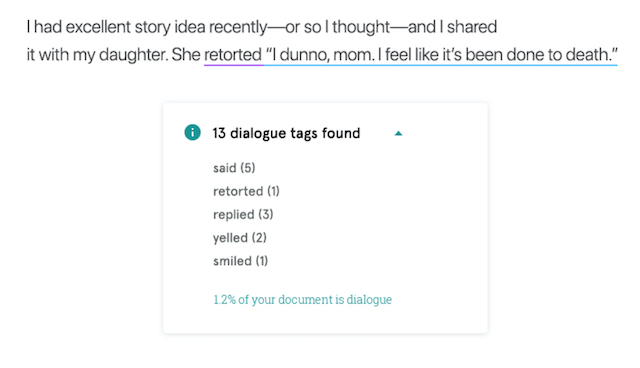Click the phrase 'story idea' in text
The image size is (640, 368).
170,27
